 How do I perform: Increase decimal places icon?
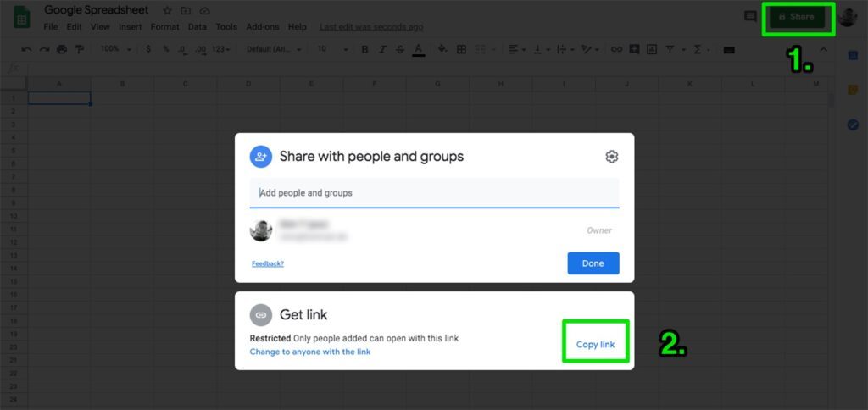point(200,49)
